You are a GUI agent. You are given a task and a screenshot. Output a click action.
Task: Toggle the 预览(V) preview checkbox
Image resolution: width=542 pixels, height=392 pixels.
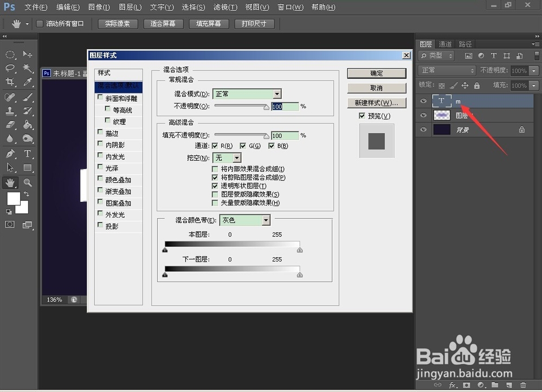(x=362, y=116)
